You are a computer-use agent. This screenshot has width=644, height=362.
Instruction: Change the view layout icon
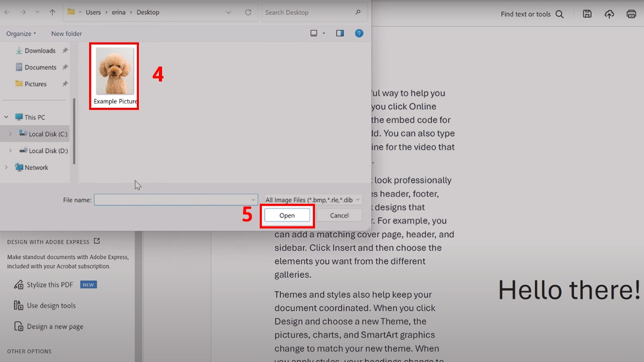click(x=314, y=33)
